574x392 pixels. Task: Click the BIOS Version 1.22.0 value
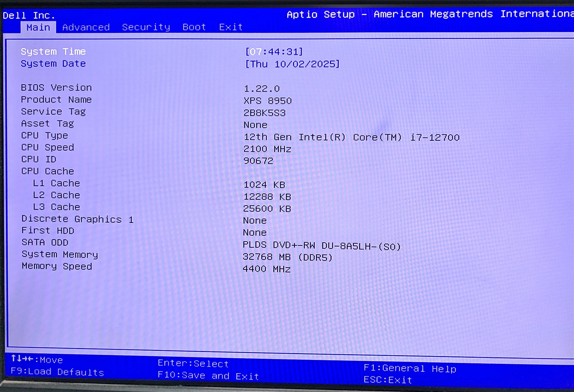pos(262,89)
